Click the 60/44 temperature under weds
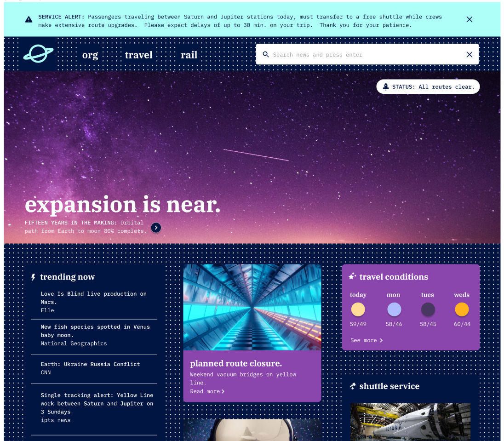504x441 pixels. [462, 324]
